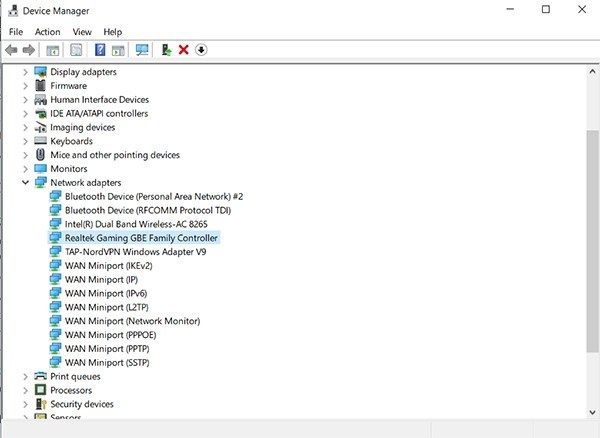The image size is (600, 438).
Task: Expand the Display adapters category
Action: pyautogui.click(x=25, y=72)
